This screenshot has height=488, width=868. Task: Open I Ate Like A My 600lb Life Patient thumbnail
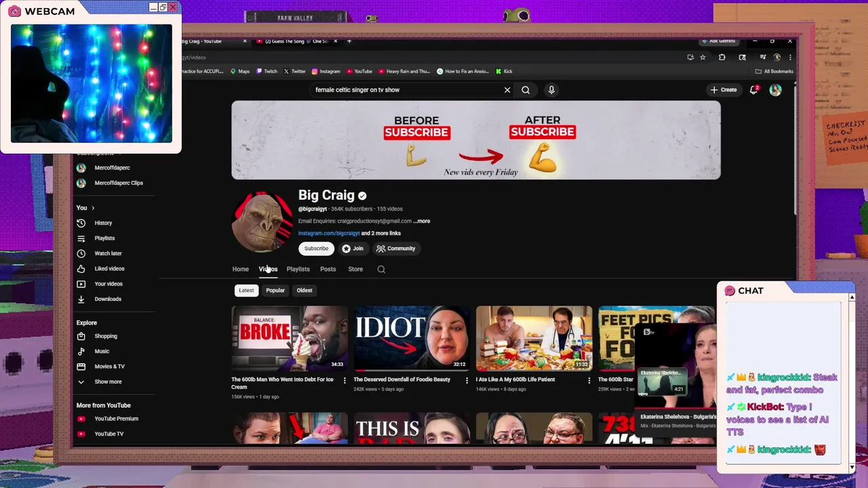pos(534,338)
